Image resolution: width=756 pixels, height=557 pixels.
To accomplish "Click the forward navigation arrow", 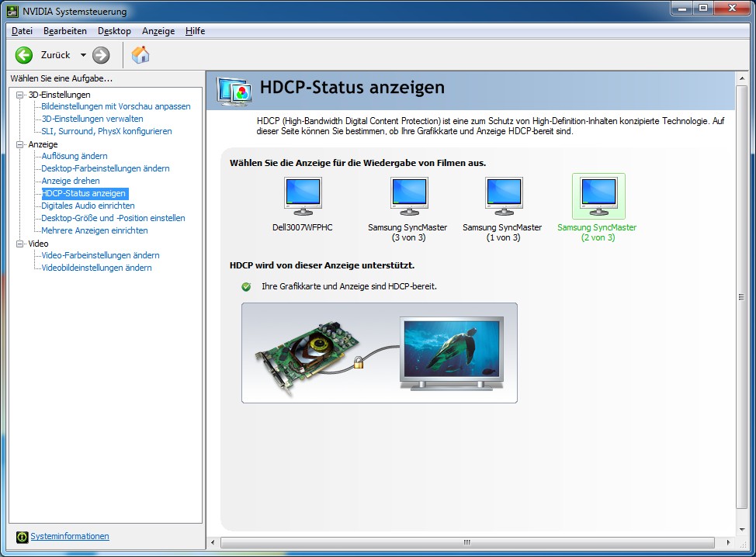I will click(100, 55).
